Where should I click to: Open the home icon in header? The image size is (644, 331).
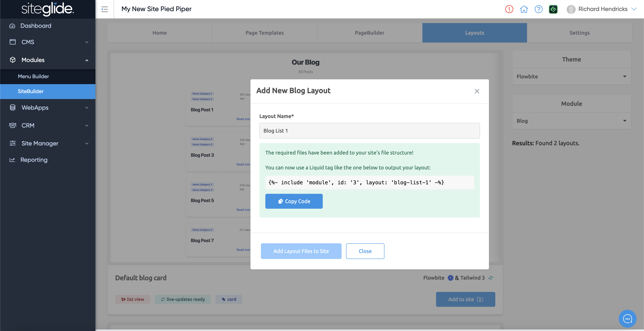(x=524, y=9)
